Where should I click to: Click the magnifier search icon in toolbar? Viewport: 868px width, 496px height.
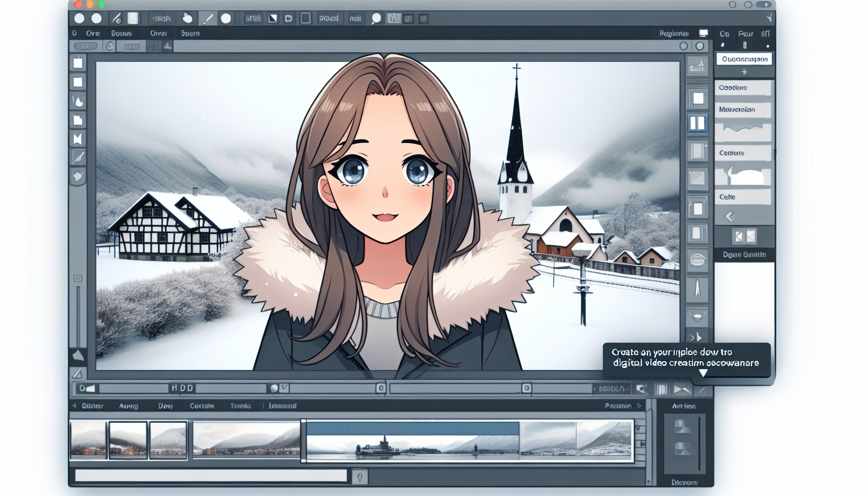(376, 19)
